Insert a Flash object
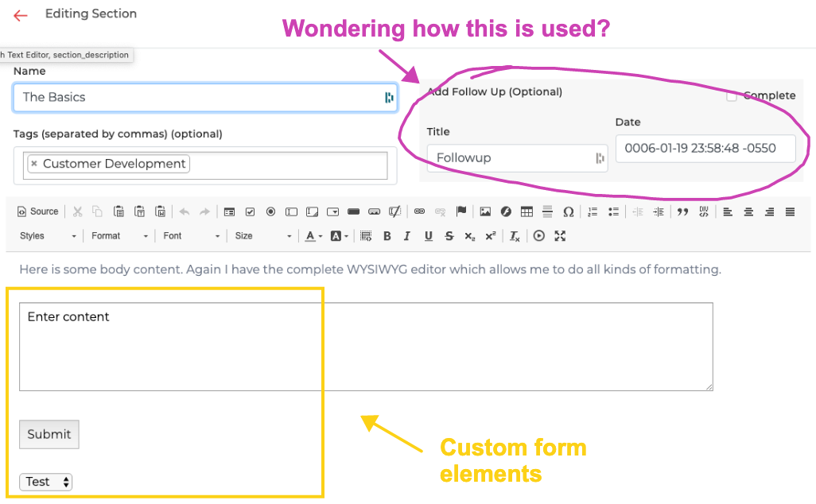This screenshot has height=504, width=816. click(x=506, y=211)
